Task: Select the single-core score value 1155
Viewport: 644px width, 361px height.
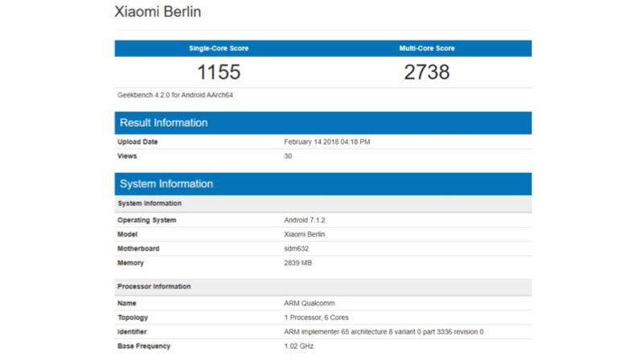Action: click(x=219, y=72)
